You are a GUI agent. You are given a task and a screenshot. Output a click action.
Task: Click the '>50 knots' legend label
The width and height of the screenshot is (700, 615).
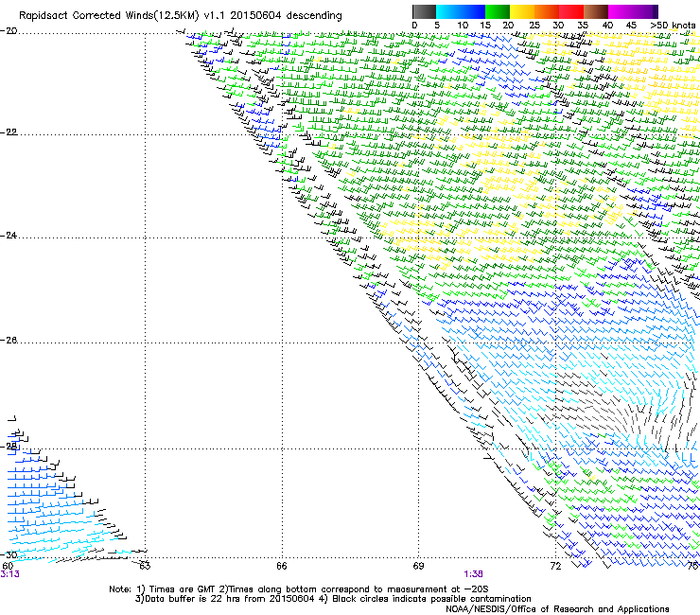pyautogui.click(x=673, y=26)
